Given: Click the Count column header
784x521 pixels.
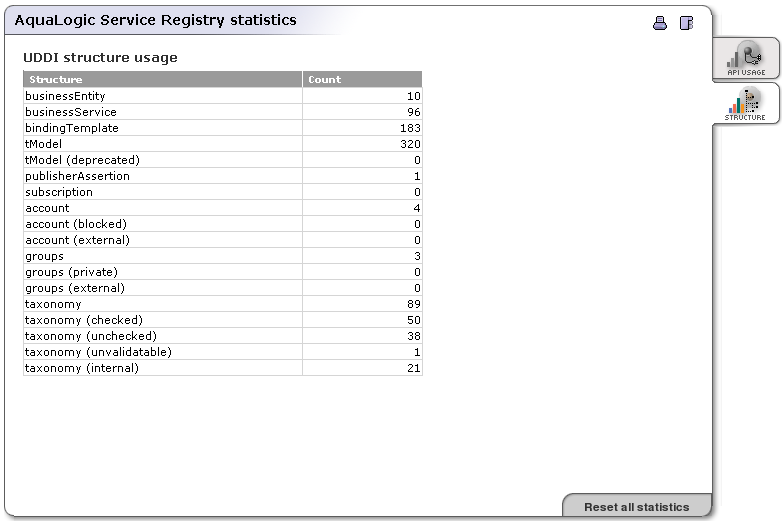Looking at the screenshot, I should 362,79.
